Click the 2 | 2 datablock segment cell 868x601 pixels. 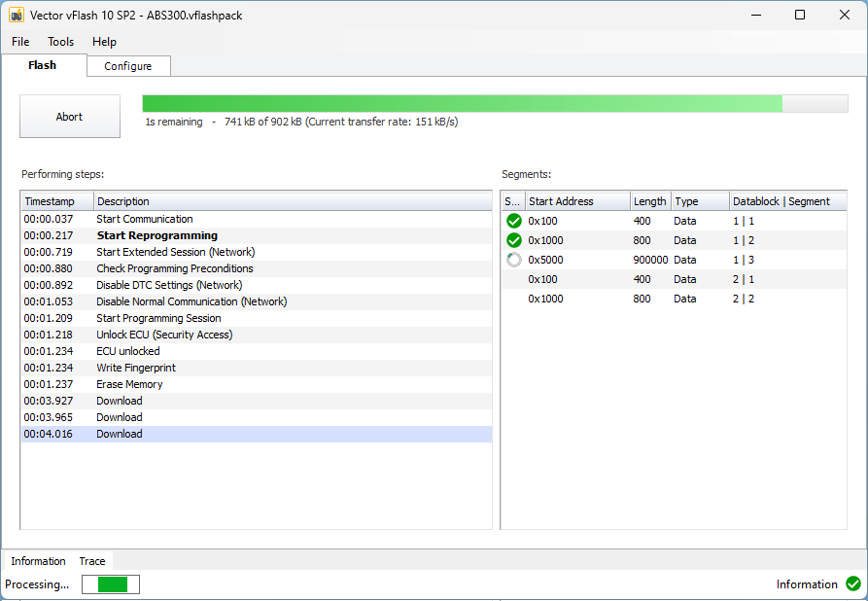[744, 299]
